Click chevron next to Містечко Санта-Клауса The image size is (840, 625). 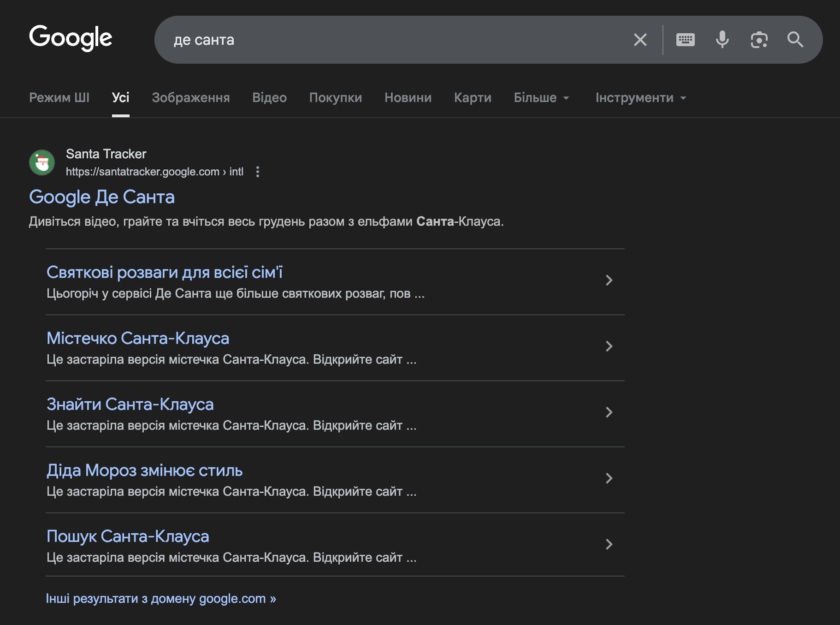609,346
